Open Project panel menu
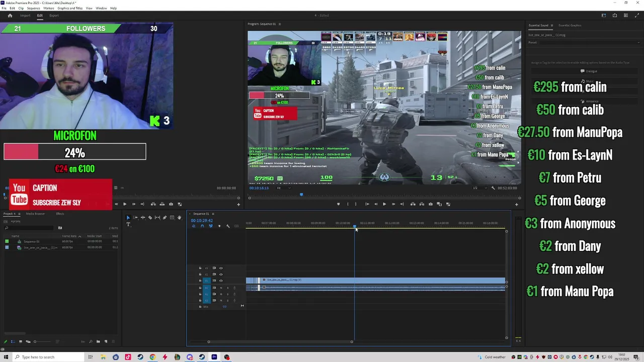644x362 pixels. coord(19,214)
